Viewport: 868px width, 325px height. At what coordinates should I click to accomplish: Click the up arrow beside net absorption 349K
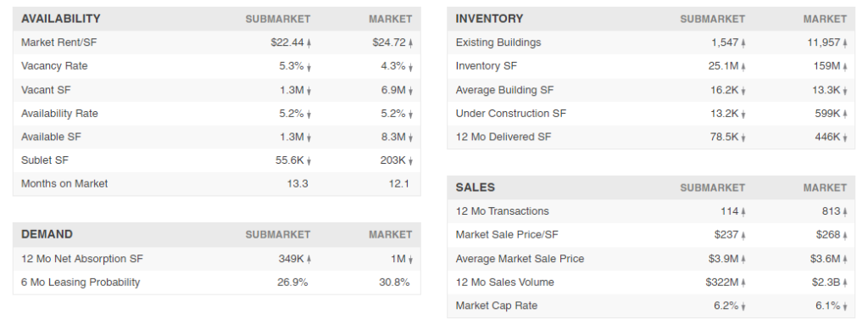[x=309, y=260]
